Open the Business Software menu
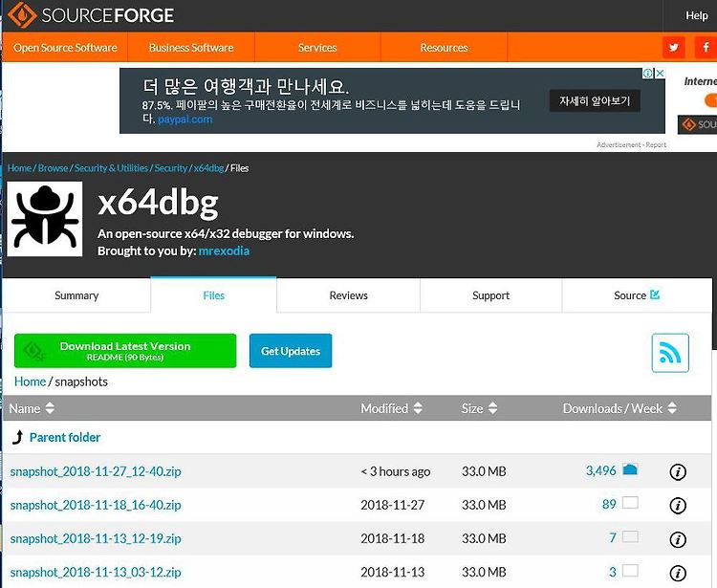This screenshot has width=717, height=588. coord(191,48)
